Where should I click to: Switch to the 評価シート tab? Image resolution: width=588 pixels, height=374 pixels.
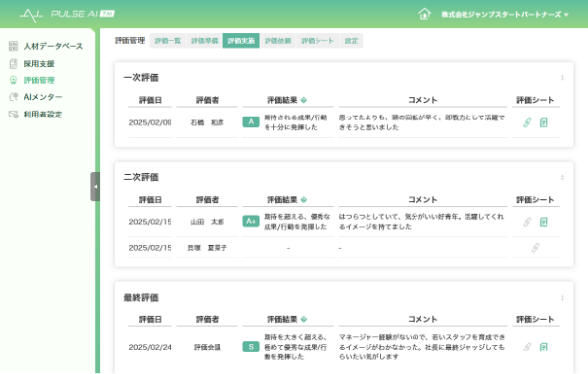point(318,41)
